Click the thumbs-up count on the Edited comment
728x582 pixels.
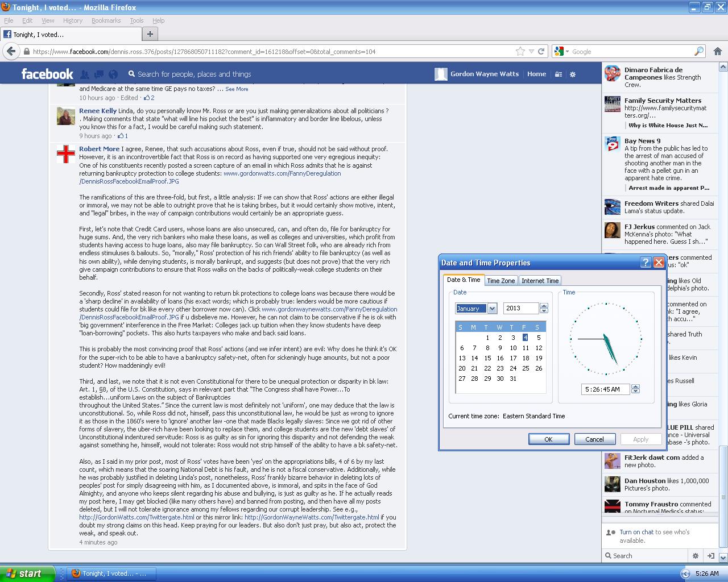pyautogui.click(x=148, y=98)
